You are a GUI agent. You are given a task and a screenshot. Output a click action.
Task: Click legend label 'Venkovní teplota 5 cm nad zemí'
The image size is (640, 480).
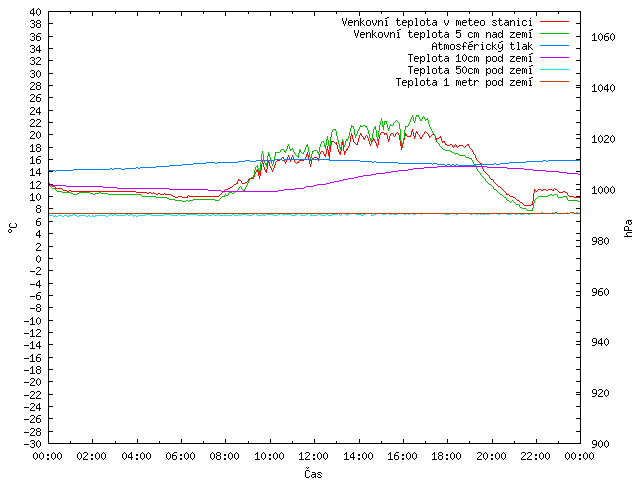tap(443, 34)
